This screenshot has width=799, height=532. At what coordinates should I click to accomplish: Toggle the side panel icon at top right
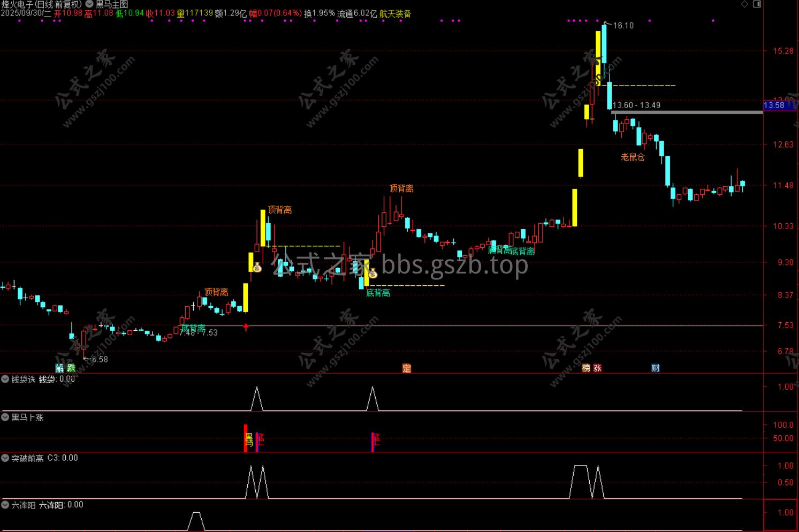click(x=757, y=4)
